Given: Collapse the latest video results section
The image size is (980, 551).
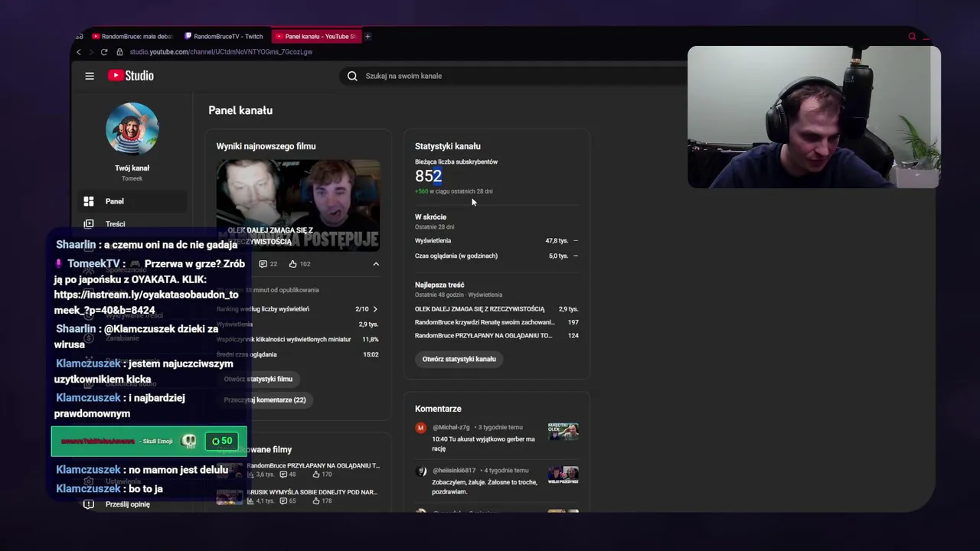Looking at the screenshot, I should [375, 264].
